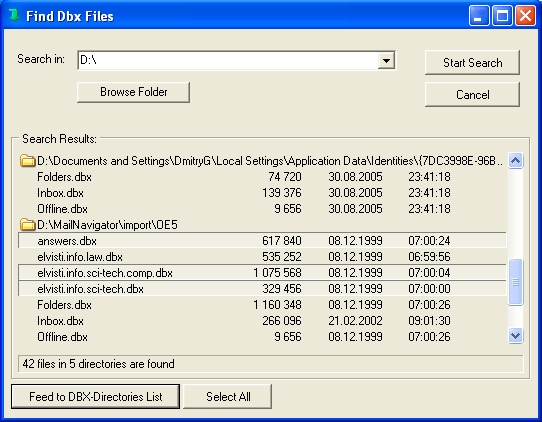The height and width of the screenshot is (422, 542).
Task: Click the results scrollbar up arrow
Action: [x=515, y=160]
